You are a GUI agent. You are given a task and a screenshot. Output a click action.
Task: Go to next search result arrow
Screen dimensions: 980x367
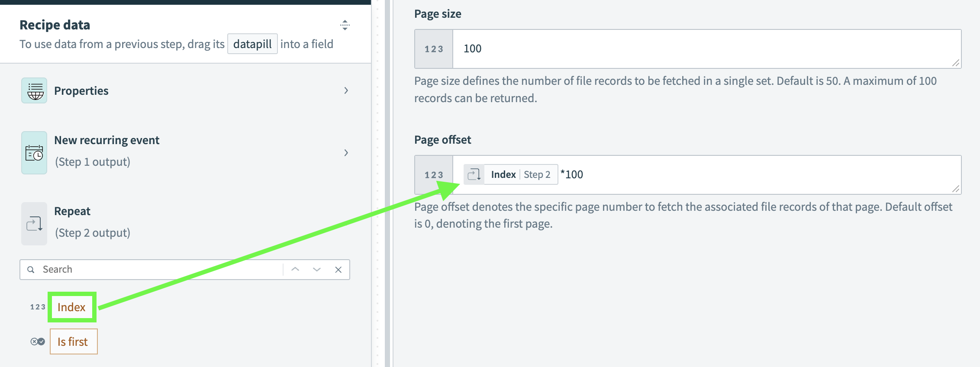pos(317,269)
